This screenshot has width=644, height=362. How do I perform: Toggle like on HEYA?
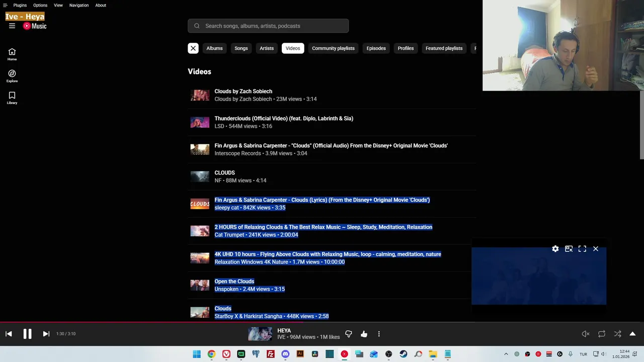364,334
